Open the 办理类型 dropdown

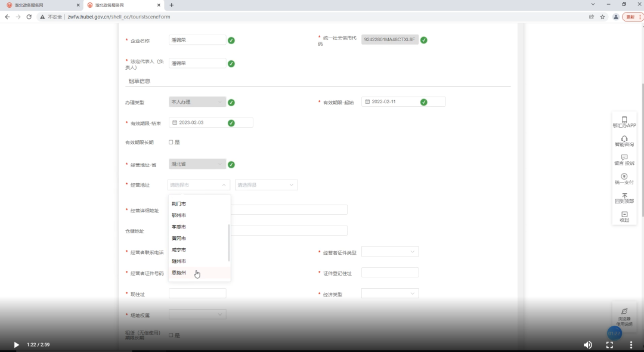[197, 102]
